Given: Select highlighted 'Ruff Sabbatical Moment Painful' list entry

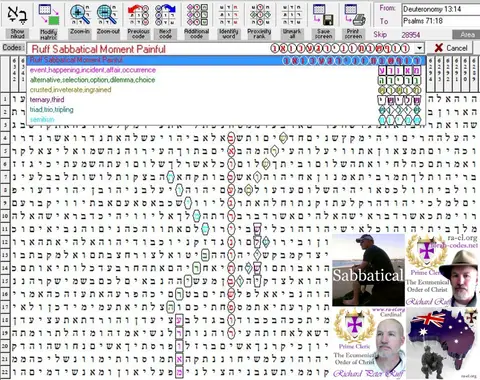Looking at the screenshot, I should (x=226, y=60).
